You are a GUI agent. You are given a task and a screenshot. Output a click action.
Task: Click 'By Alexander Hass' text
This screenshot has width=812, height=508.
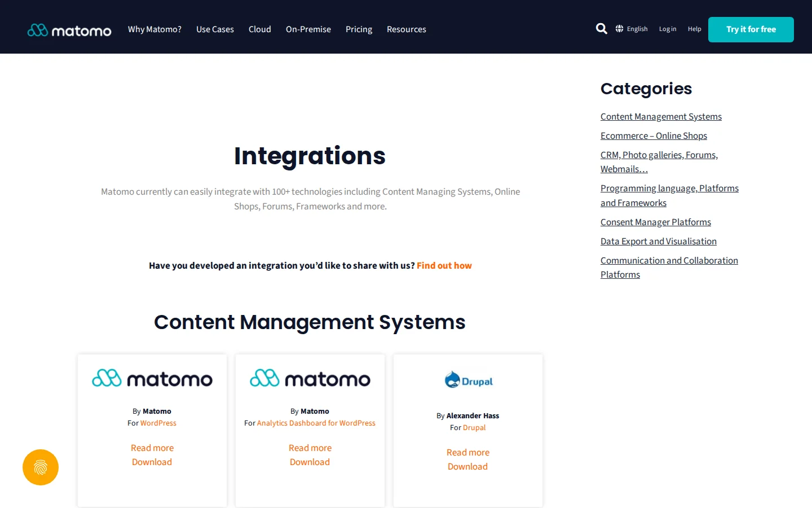[x=468, y=415]
